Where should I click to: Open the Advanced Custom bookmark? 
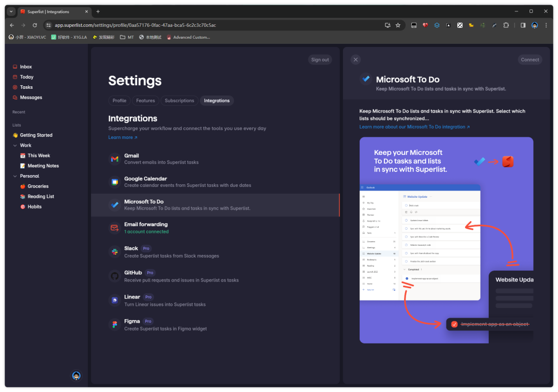click(188, 37)
